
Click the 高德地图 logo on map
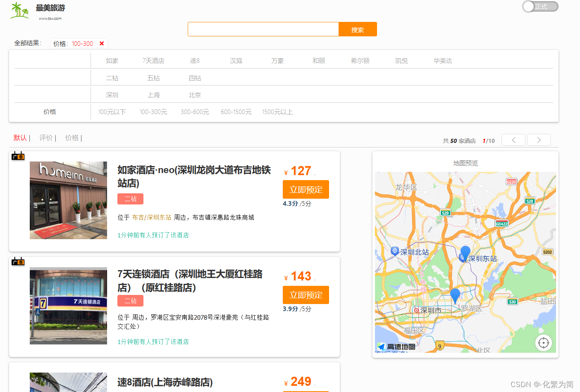(396, 347)
